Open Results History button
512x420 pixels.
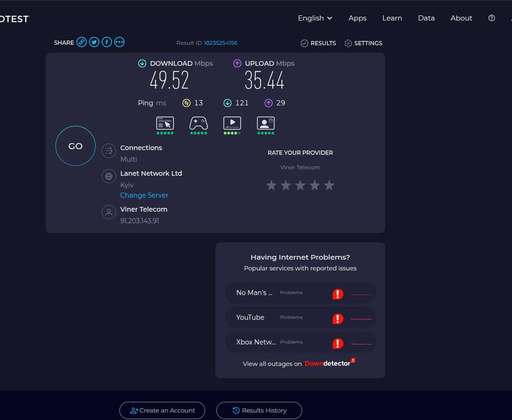(259, 411)
